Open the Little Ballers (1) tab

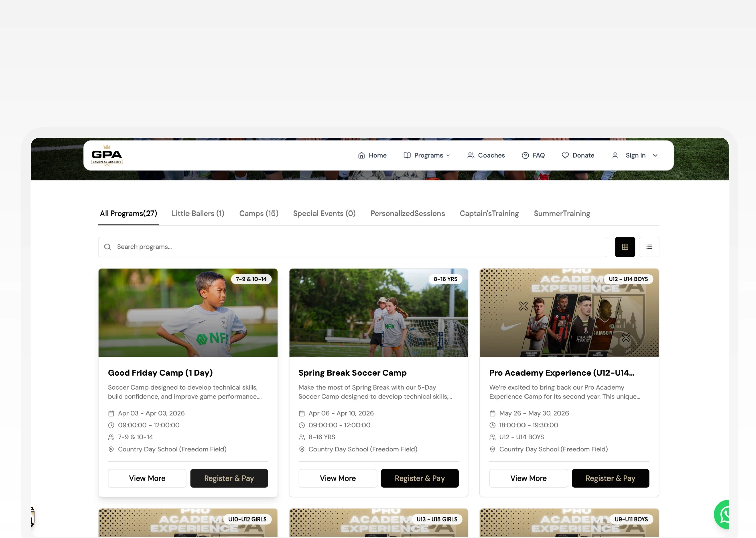click(x=198, y=213)
